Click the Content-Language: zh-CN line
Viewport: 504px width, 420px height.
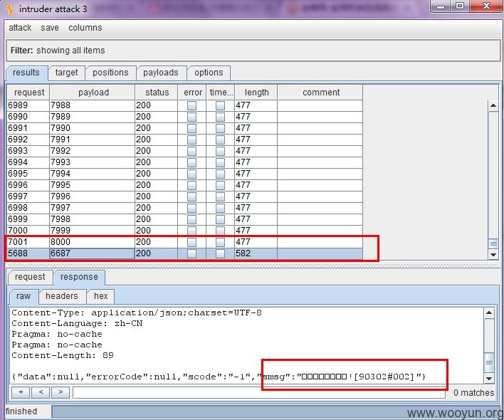pyautogui.click(x=77, y=323)
